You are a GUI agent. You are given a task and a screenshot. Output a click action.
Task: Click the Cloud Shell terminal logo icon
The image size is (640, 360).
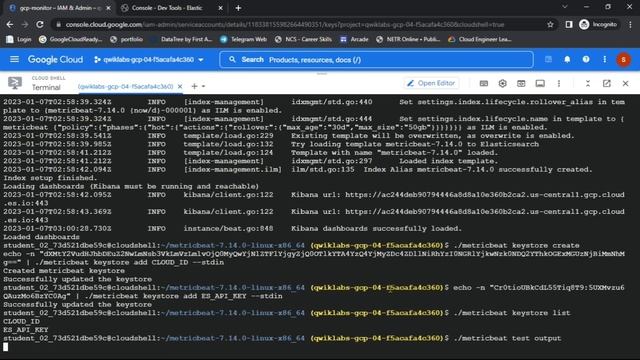click(x=15, y=83)
